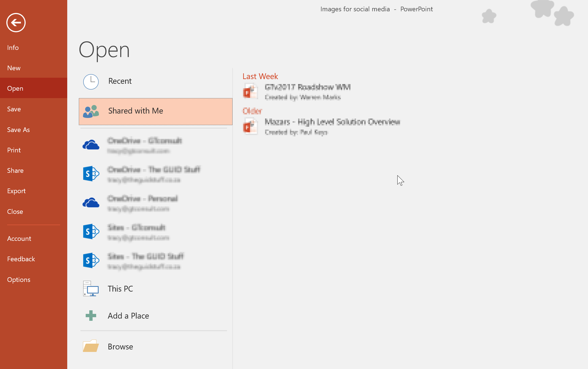The width and height of the screenshot is (588, 369).
Task: Open the Account page
Action: 19,239
